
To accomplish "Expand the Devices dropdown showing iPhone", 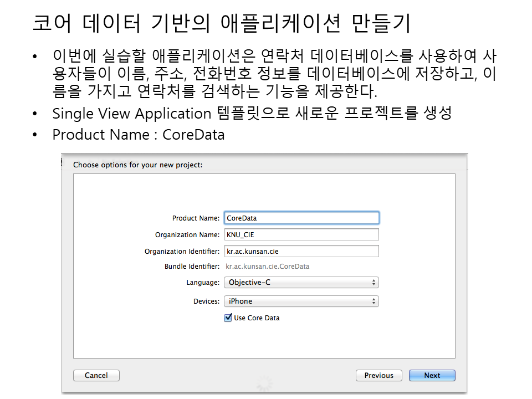I will (x=301, y=301).
